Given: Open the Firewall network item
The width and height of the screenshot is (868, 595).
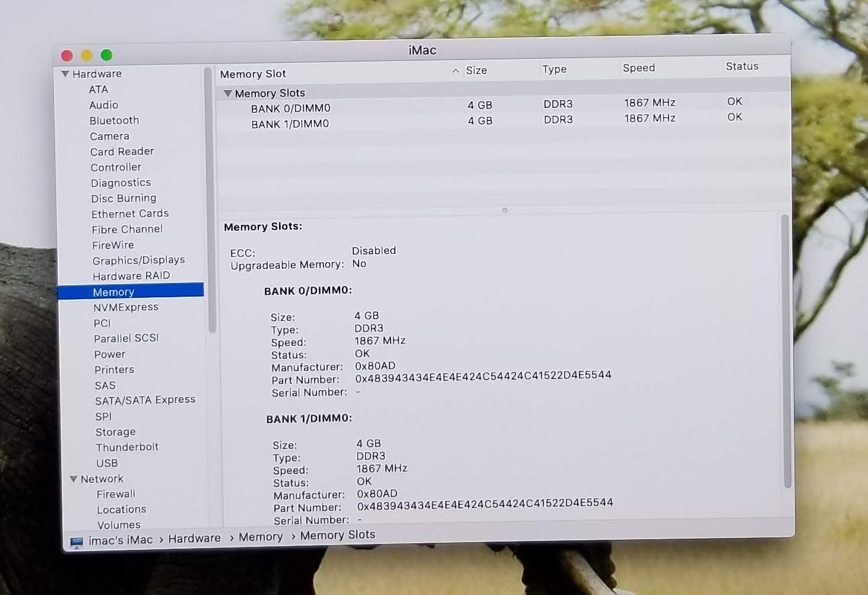Looking at the screenshot, I should (116, 494).
